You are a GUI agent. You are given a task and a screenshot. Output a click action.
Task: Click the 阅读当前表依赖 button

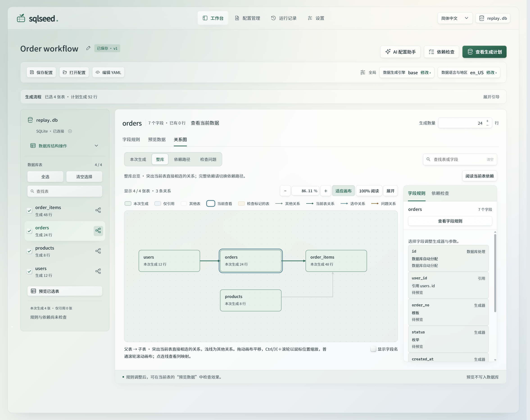pyautogui.click(x=479, y=176)
